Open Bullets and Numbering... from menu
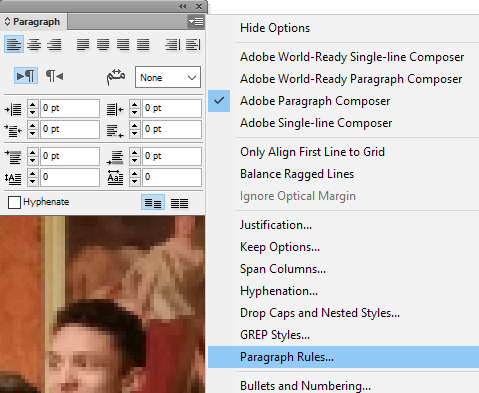The image size is (479, 393). point(305,386)
